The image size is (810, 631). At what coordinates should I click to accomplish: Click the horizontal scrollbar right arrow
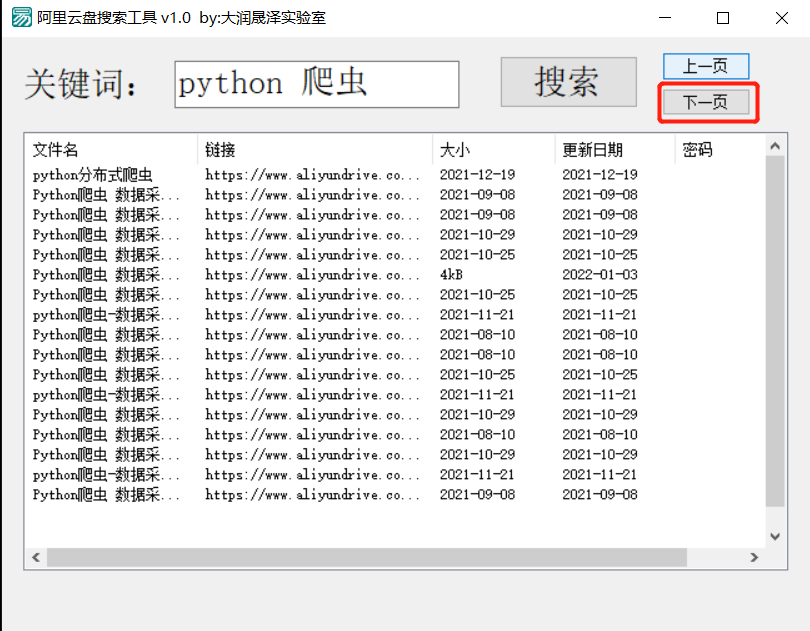click(x=754, y=557)
